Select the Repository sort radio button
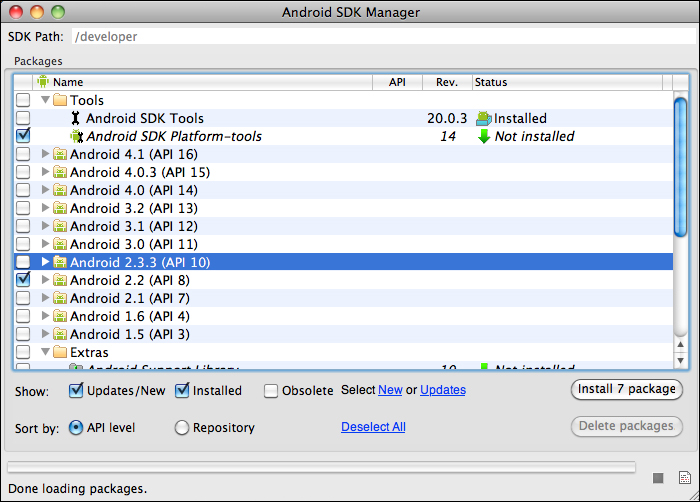The height and width of the screenshot is (502, 700). coord(182,427)
